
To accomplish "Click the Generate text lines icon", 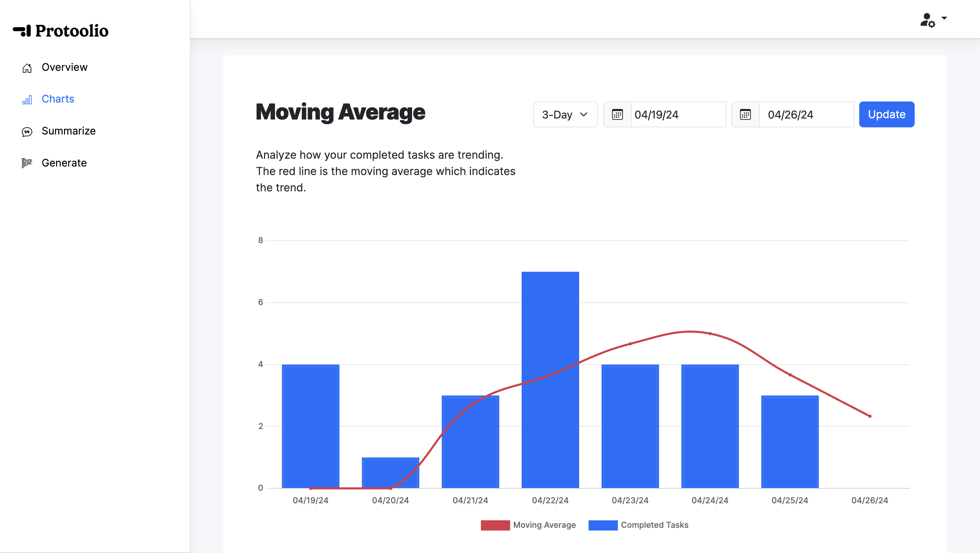I will point(27,163).
